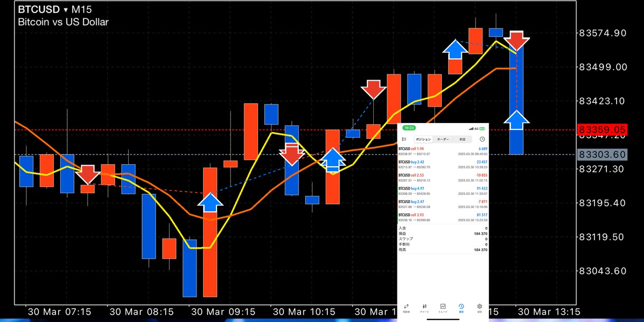The width and height of the screenshot is (644, 322).
Task: Open the 設定 gear icon in the bottom bar
Action: click(479, 308)
